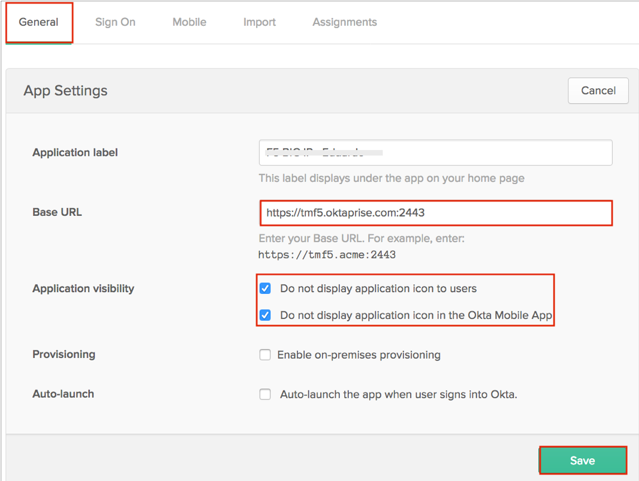Open the Sign On tab
This screenshot has height=481, width=639.
coord(115,22)
